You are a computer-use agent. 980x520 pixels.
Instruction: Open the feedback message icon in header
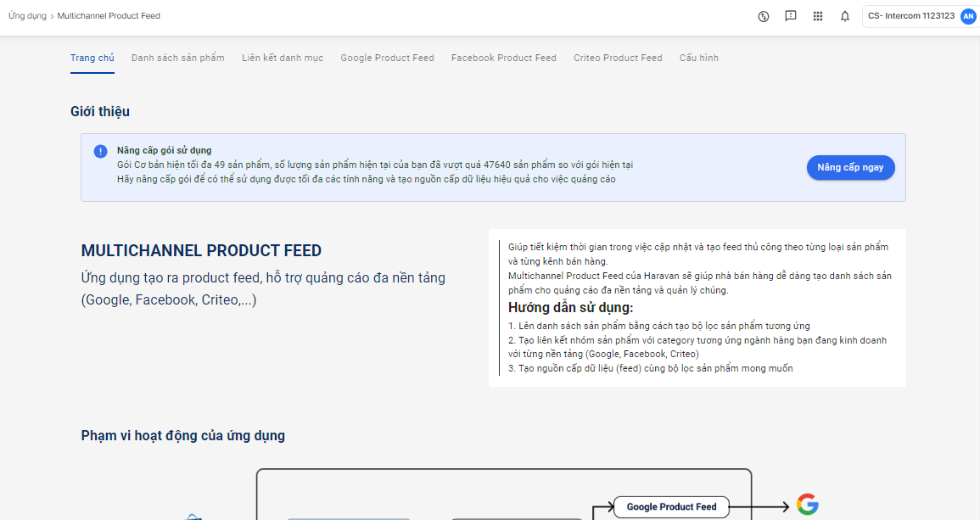tap(791, 16)
